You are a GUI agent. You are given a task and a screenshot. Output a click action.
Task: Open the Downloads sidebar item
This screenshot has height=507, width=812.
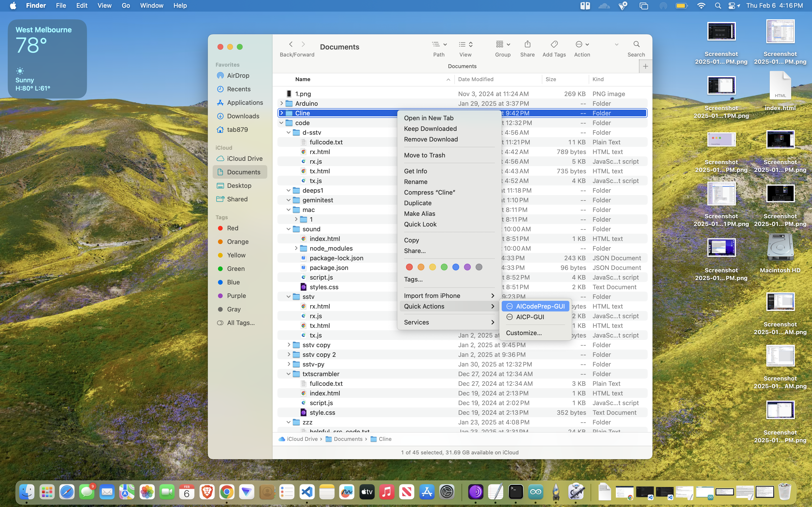pyautogui.click(x=243, y=116)
